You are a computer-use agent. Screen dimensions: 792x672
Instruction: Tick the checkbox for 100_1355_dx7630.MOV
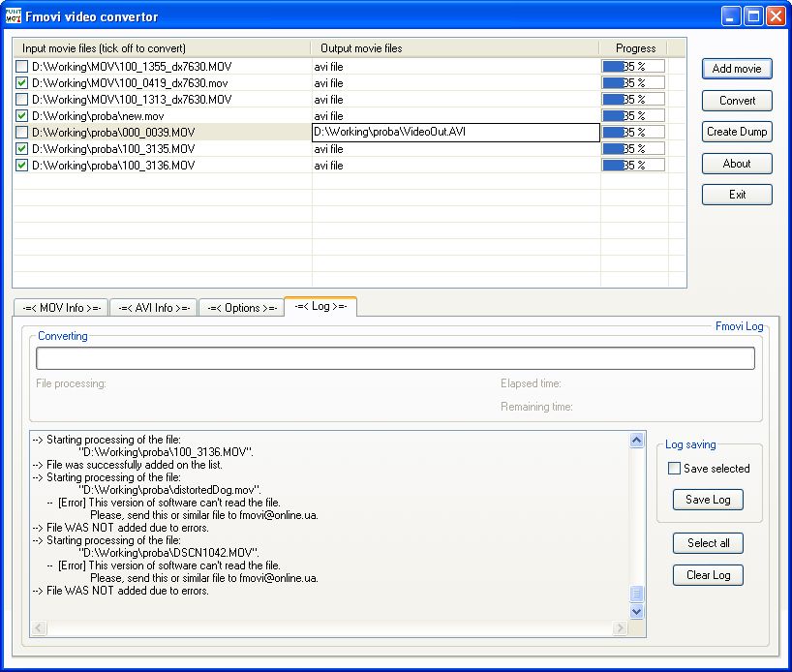click(21, 67)
